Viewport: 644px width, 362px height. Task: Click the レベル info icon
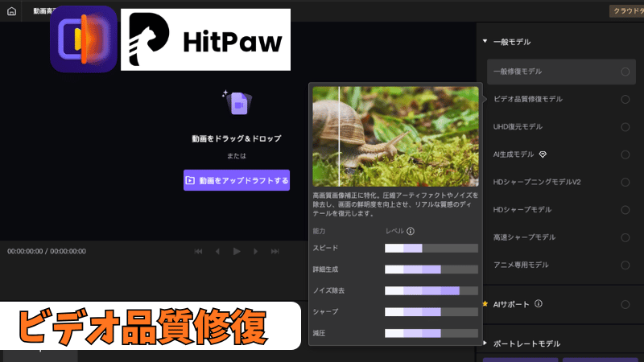pos(411,232)
